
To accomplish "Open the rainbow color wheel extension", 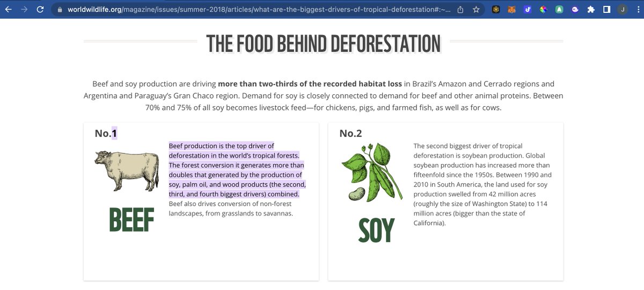I will click(x=544, y=9).
